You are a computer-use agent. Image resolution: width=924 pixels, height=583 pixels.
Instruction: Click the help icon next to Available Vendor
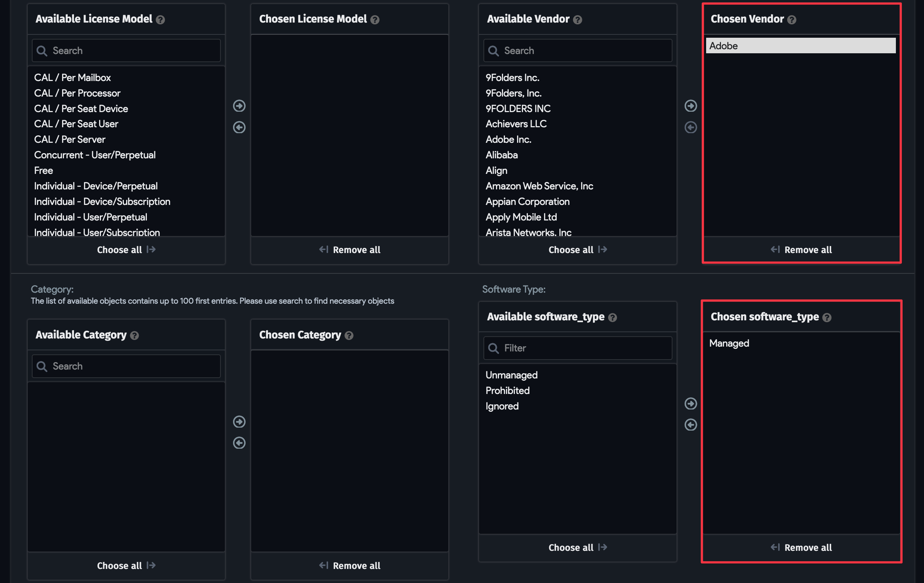tap(577, 20)
